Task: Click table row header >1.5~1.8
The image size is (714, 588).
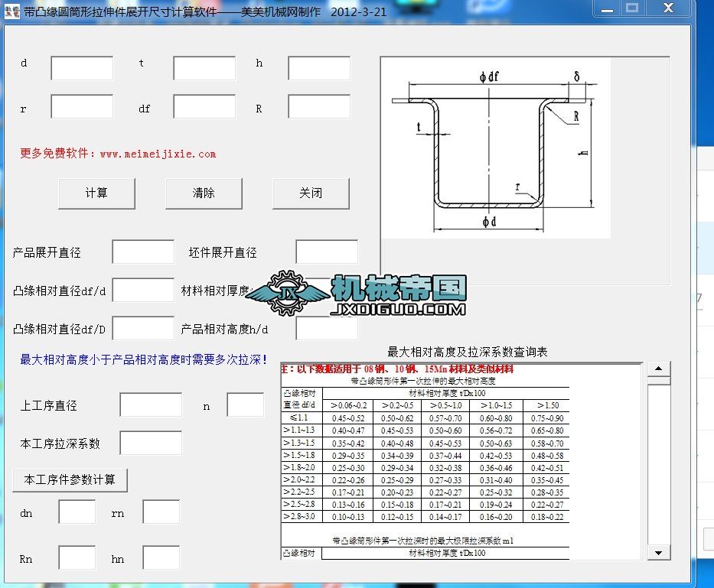Action: [298, 455]
